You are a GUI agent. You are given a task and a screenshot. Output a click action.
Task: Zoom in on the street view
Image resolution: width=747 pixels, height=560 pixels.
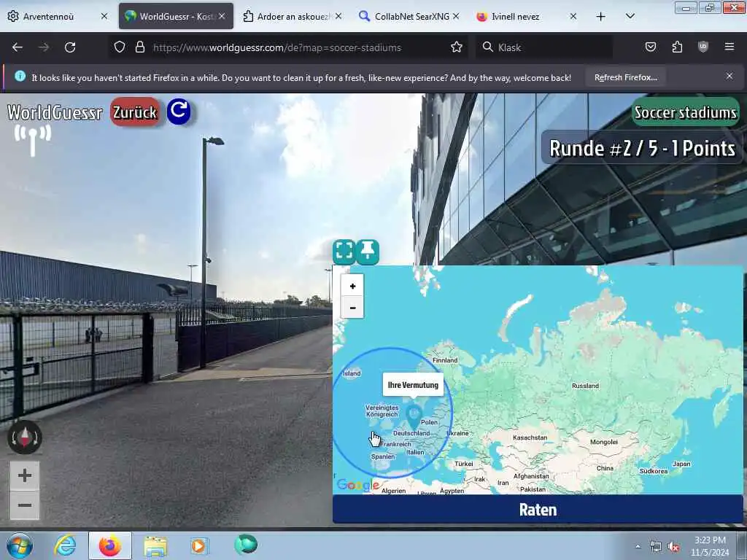[x=25, y=475]
